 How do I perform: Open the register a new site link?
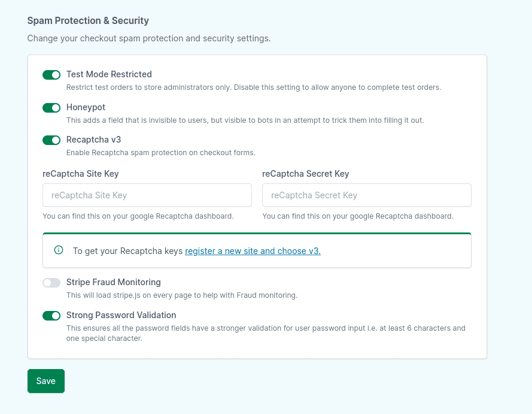(x=253, y=251)
